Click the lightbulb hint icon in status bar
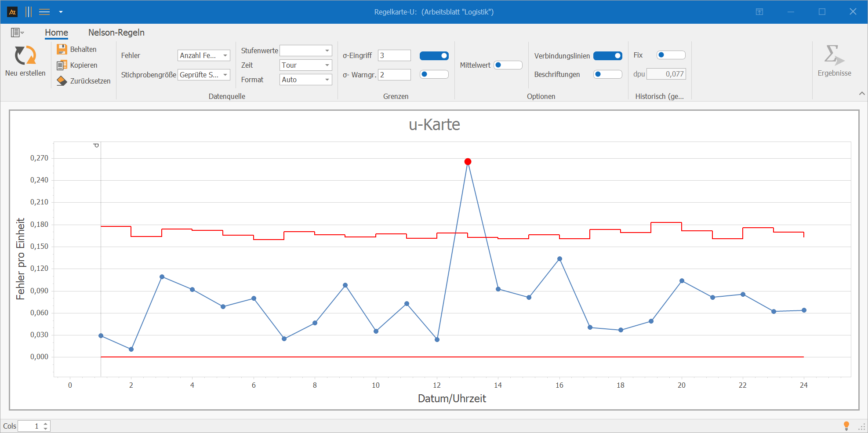 tap(846, 426)
